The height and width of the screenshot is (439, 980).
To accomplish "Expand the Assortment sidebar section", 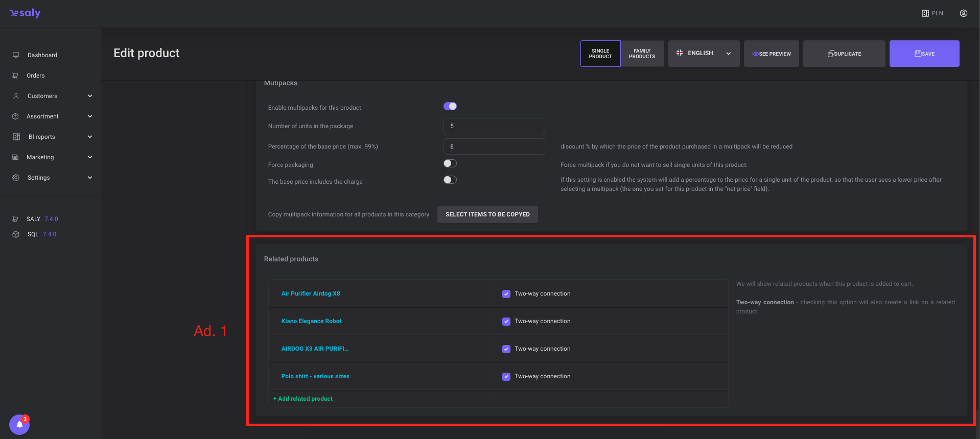I will click(x=90, y=116).
